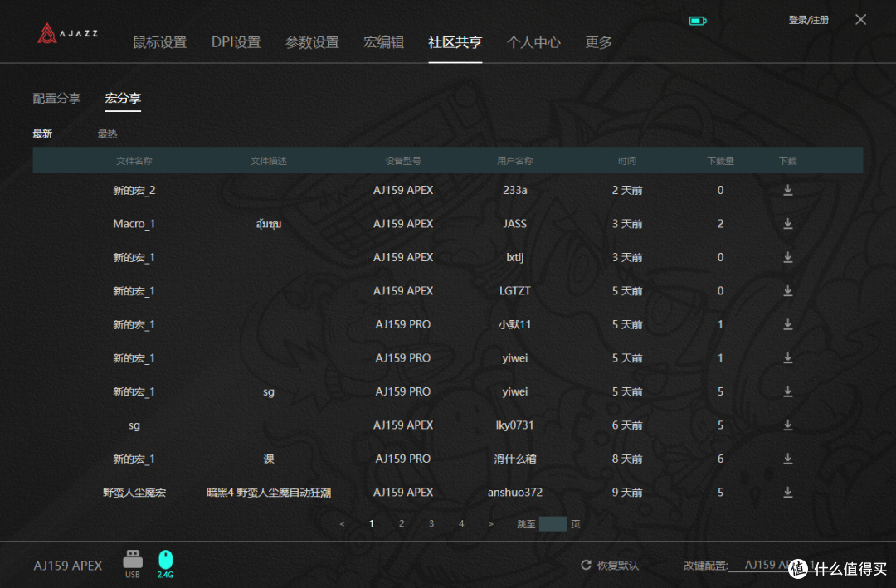Click the username 233a
This screenshot has height=588, width=896.
pos(515,190)
